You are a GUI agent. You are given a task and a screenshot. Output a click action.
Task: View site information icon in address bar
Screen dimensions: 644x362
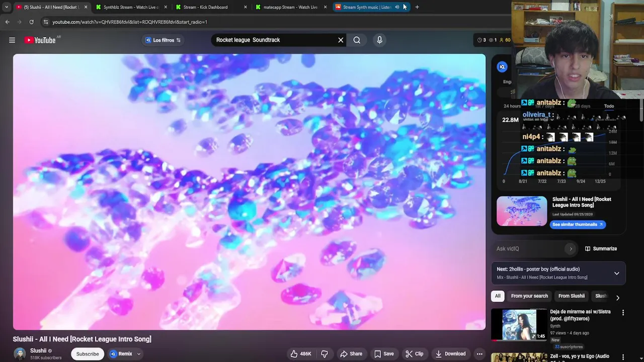46,22
